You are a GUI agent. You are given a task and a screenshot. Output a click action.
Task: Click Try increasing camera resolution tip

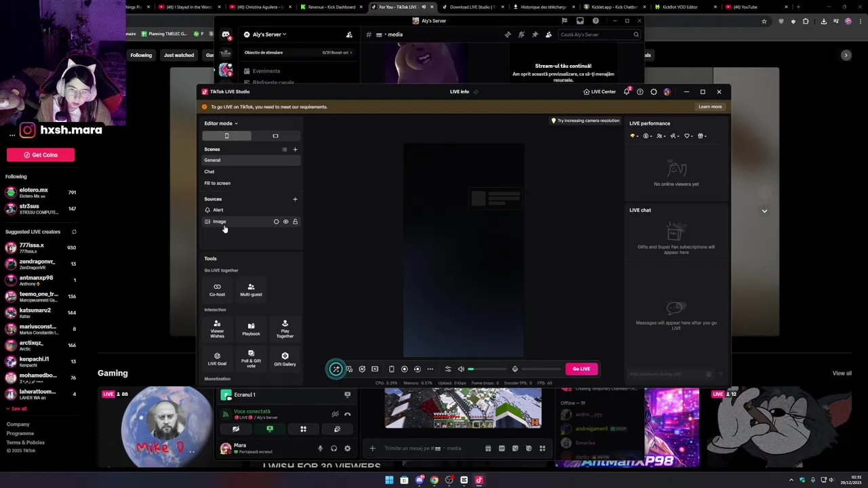(x=585, y=121)
